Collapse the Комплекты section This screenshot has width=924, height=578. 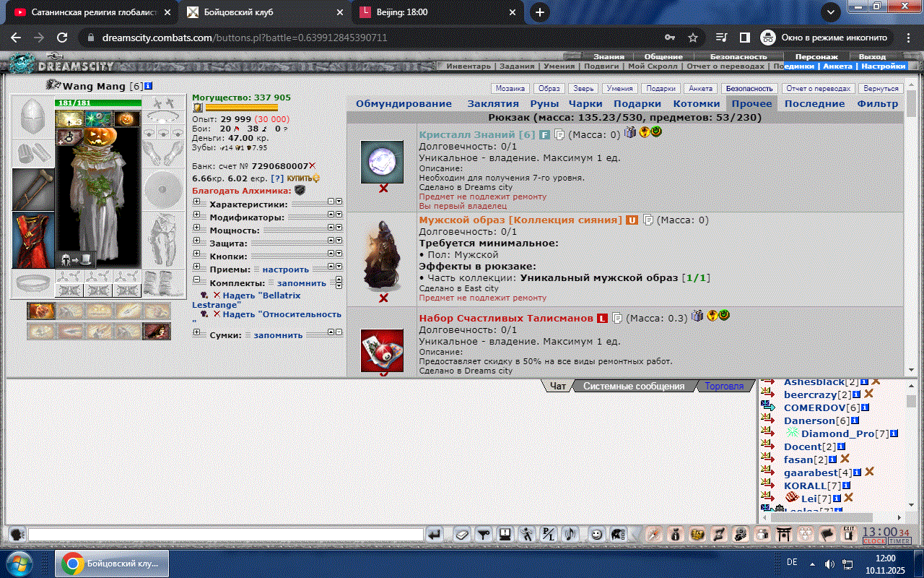click(197, 282)
